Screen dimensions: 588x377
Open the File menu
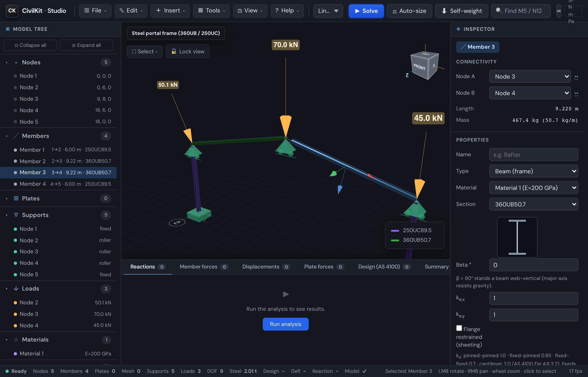click(95, 11)
